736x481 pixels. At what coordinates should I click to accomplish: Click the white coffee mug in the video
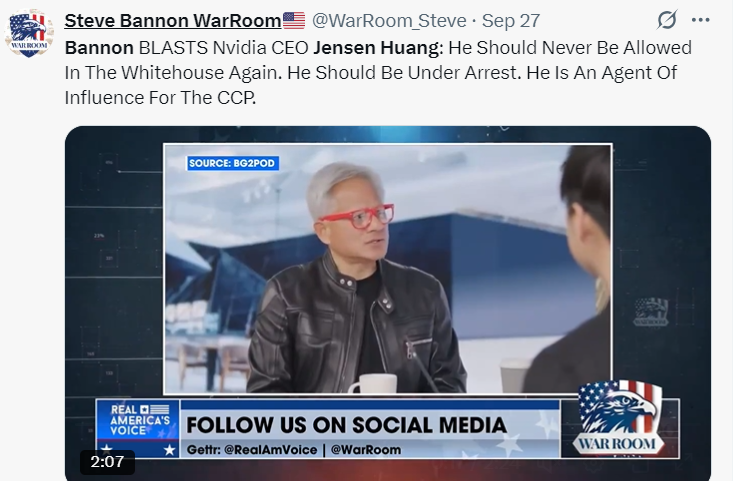[373, 383]
